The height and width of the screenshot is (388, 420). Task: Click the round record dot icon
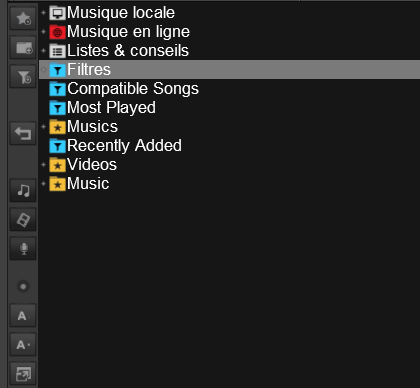[x=23, y=286]
